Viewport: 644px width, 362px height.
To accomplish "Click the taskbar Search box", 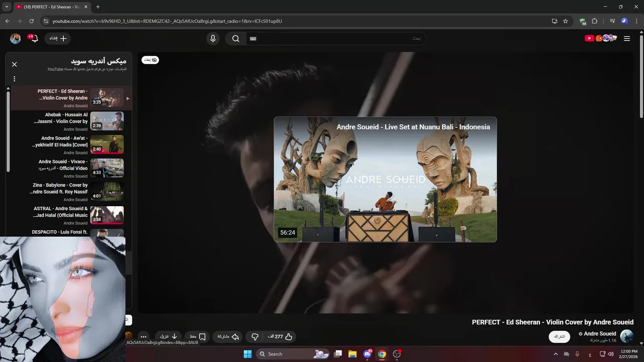I will (293, 354).
